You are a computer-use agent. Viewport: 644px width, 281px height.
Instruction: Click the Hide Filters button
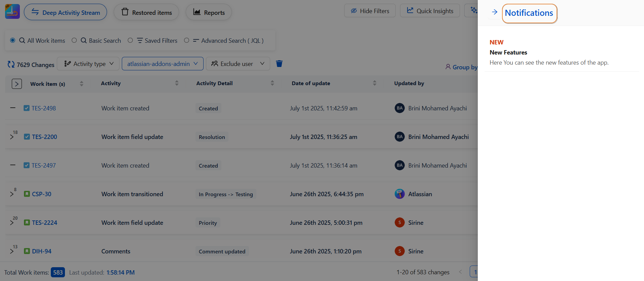point(369,11)
